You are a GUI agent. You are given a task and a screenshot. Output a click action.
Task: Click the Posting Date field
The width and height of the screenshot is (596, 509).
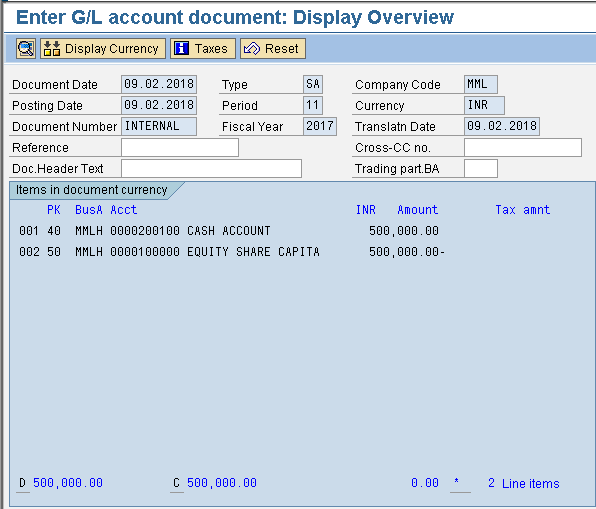click(x=159, y=105)
